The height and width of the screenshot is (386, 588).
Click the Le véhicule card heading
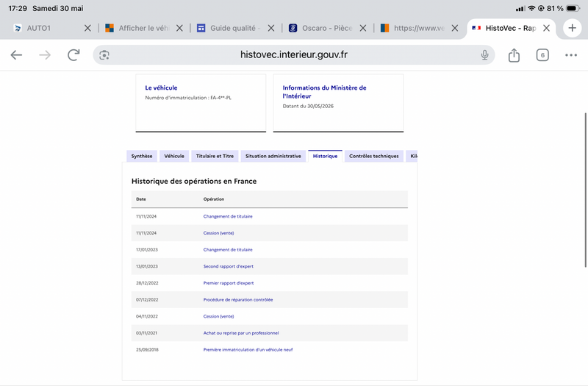click(161, 87)
